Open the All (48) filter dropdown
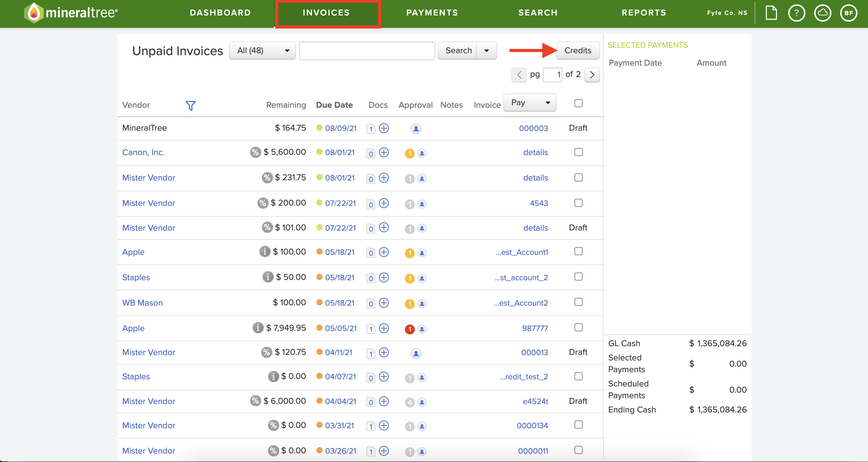The width and height of the screenshot is (868, 462). [263, 50]
